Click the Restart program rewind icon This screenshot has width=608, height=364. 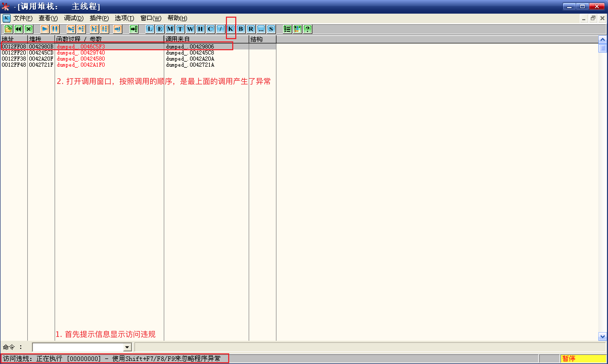coord(18,29)
